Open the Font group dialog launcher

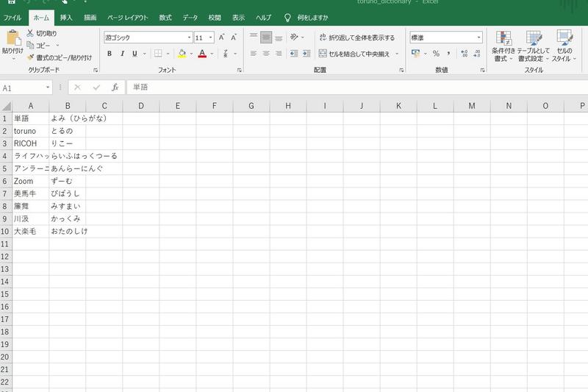coord(240,70)
